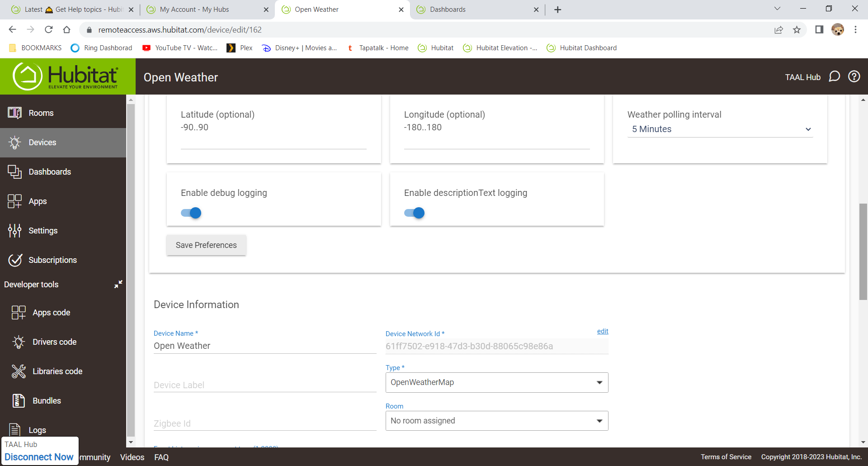This screenshot has height=466, width=868.
Task: Open the help question mark icon
Action: pyautogui.click(x=854, y=76)
